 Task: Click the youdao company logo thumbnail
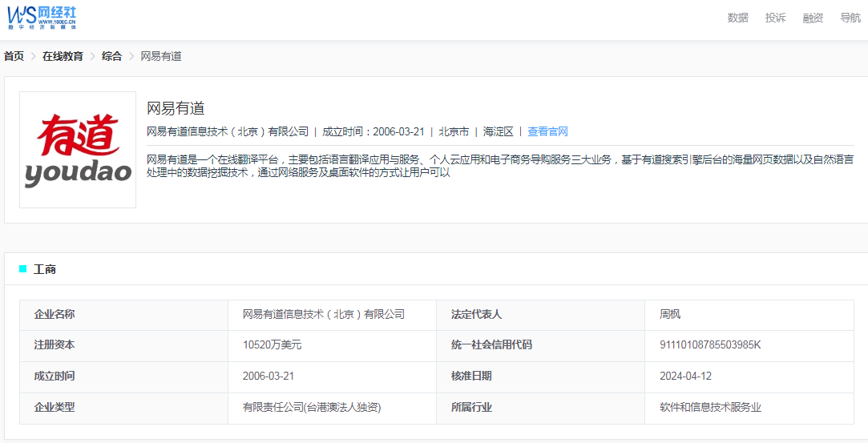78,150
